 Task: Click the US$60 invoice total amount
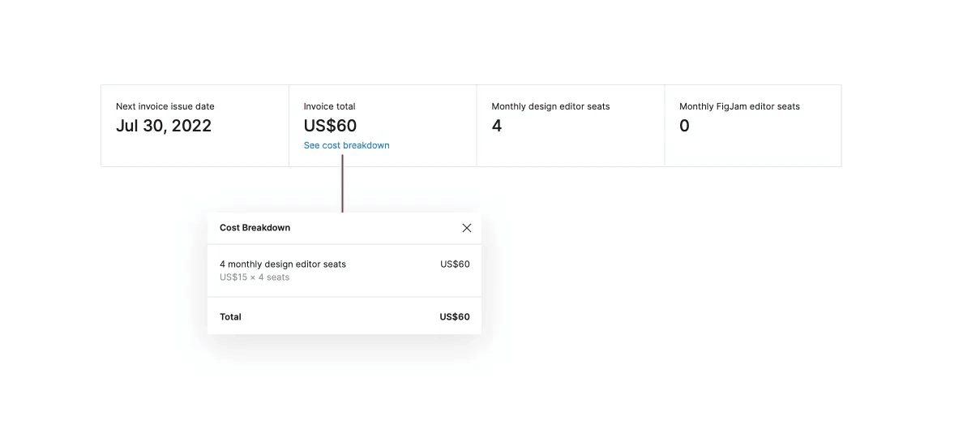point(330,126)
